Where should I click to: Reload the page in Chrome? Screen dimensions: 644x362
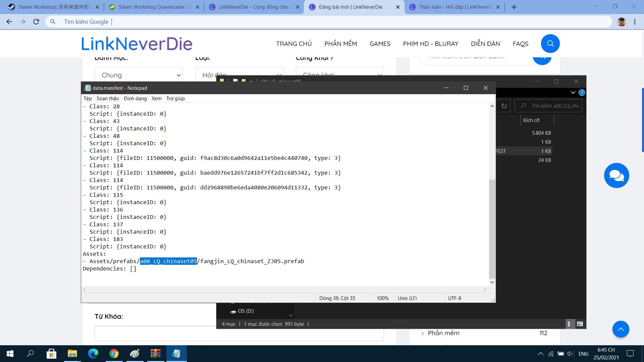tap(36, 22)
